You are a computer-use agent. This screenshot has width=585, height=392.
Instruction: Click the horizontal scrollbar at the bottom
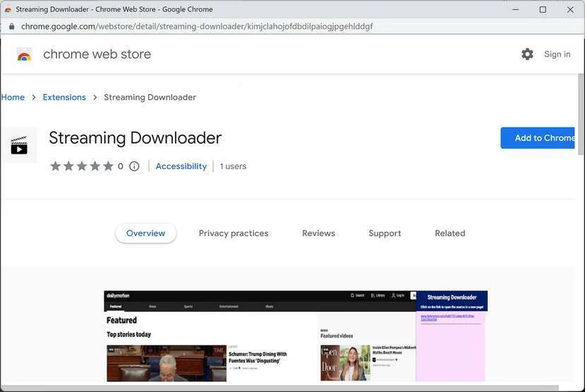(280, 388)
